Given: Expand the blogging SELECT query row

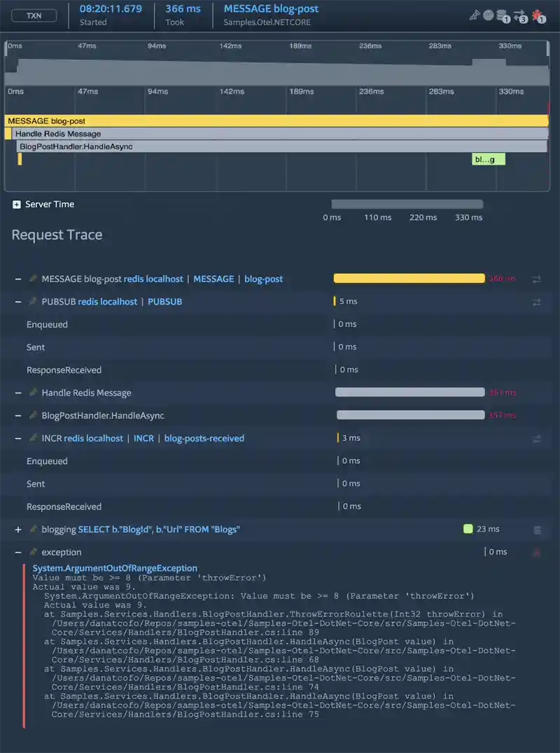Looking at the screenshot, I should tap(18, 530).
